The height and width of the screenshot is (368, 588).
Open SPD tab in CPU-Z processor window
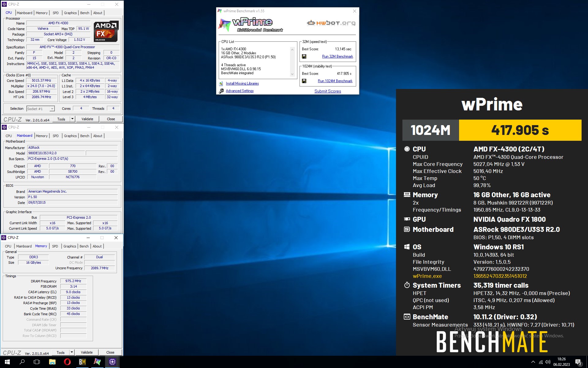tap(55, 13)
